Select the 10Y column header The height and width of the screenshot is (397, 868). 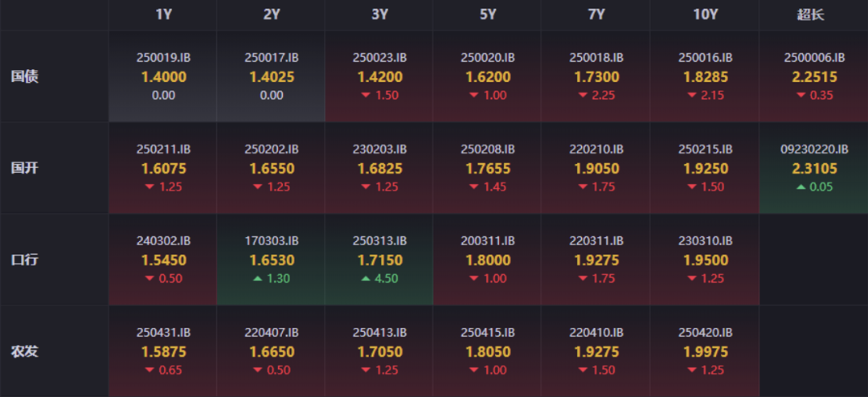(705, 14)
